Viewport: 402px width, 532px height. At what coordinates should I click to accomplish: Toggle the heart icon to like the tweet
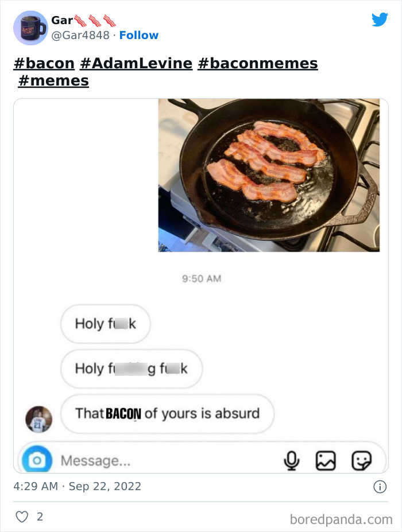(22, 516)
